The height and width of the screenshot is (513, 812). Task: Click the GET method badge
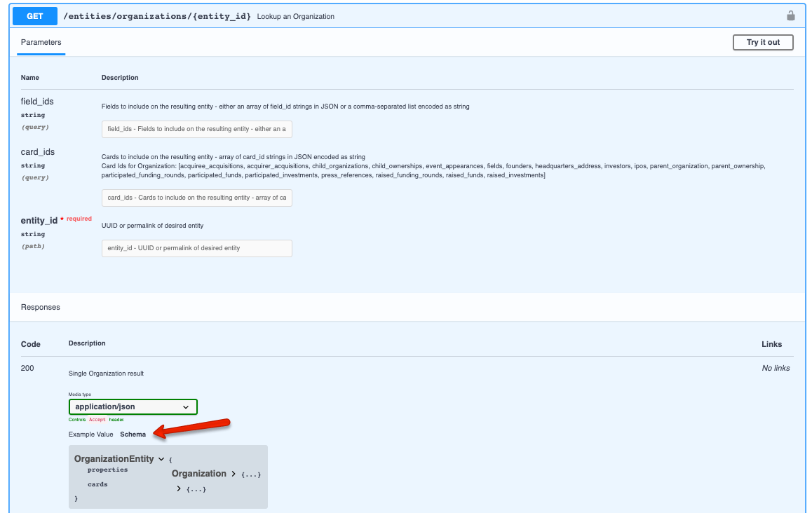[34, 15]
